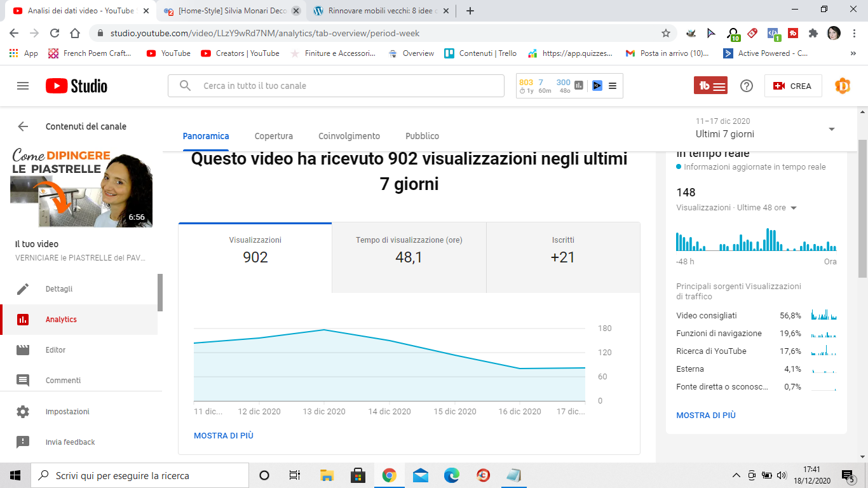The image size is (868, 488).
Task: Click vidIQ bar chart stats icon
Action: point(579,86)
